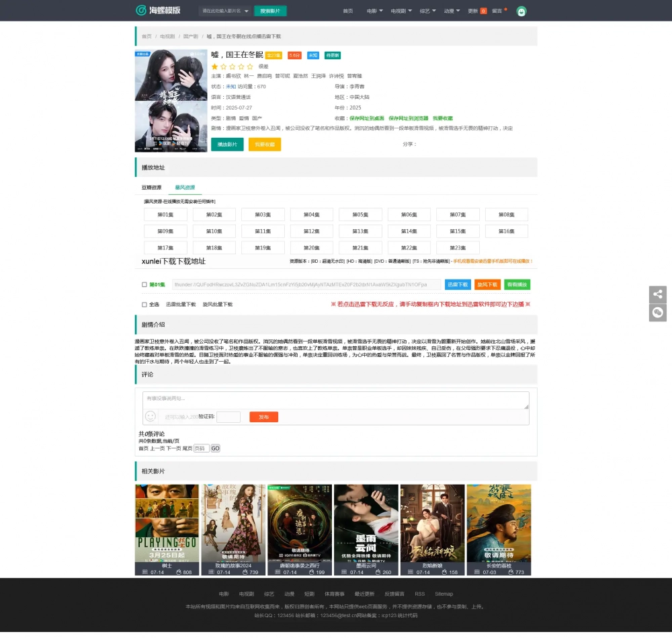This screenshot has height=638, width=672.
Task: Click the share icon on right sidebar
Action: [x=658, y=294]
